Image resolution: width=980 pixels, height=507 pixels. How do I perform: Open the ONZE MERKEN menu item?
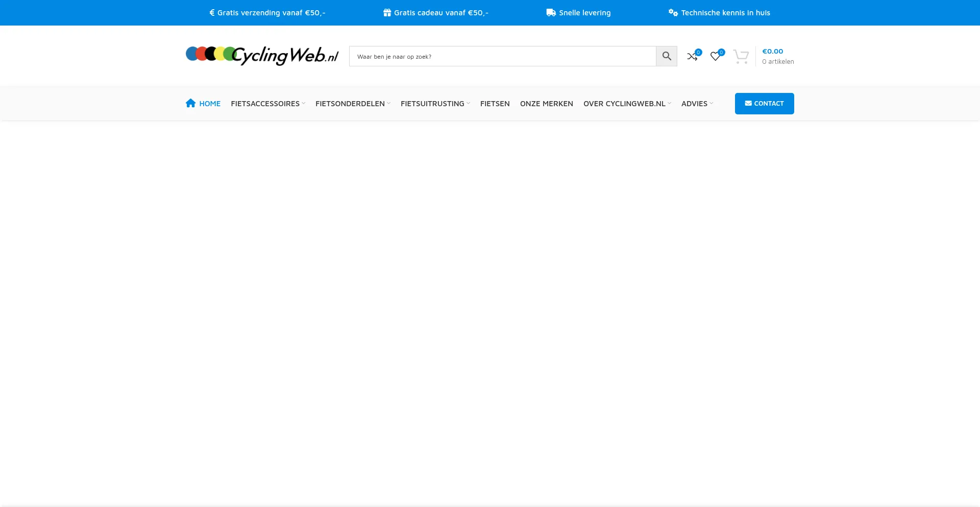click(x=546, y=103)
